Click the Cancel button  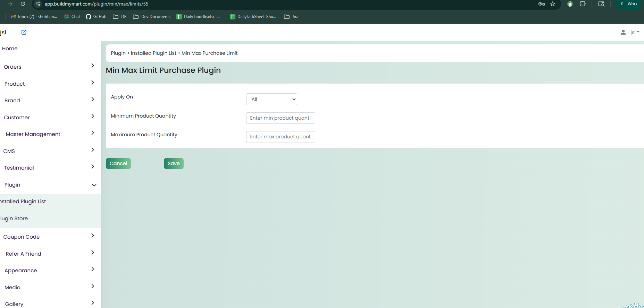pos(118,163)
